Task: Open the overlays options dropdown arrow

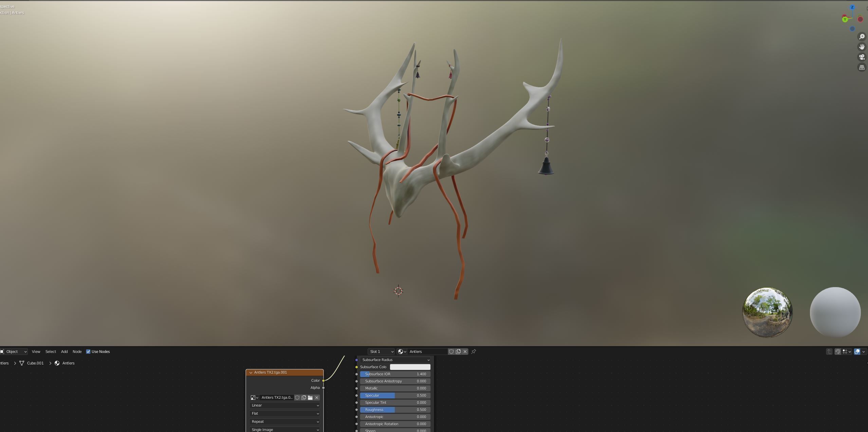Action: click(x=864, y=352)
